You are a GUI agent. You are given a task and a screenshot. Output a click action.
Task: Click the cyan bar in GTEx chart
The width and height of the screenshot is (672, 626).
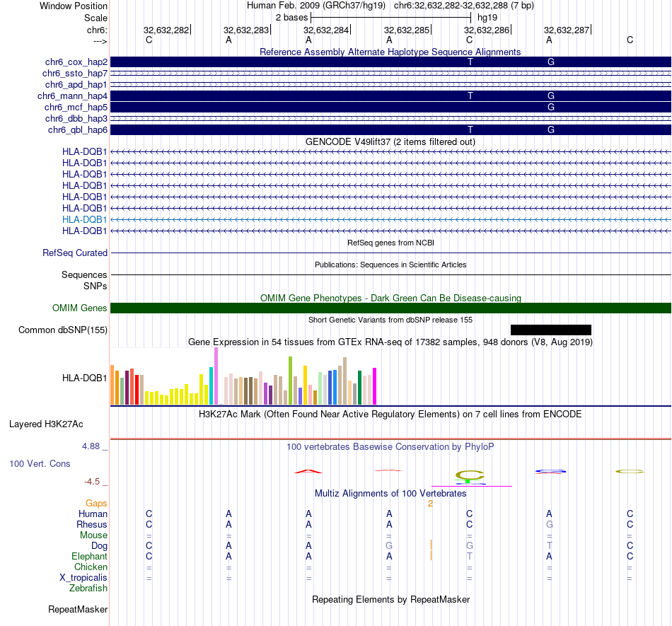[211, 386]
